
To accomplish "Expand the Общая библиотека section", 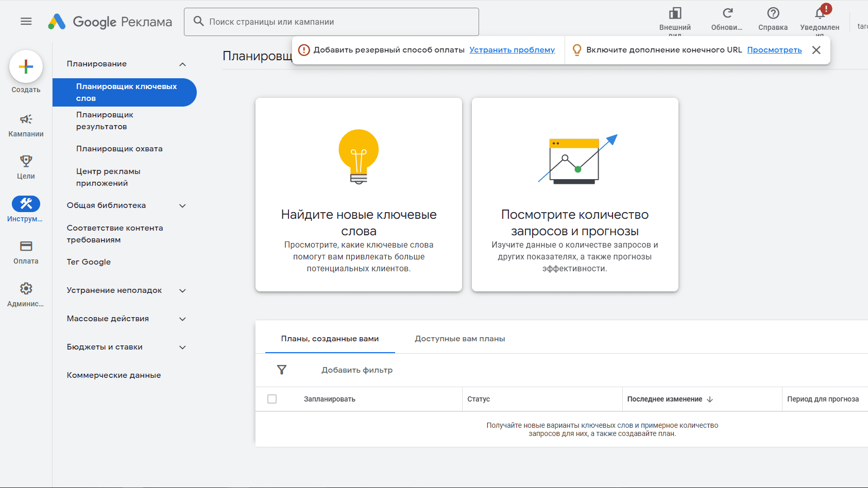I will click(182, 206).
